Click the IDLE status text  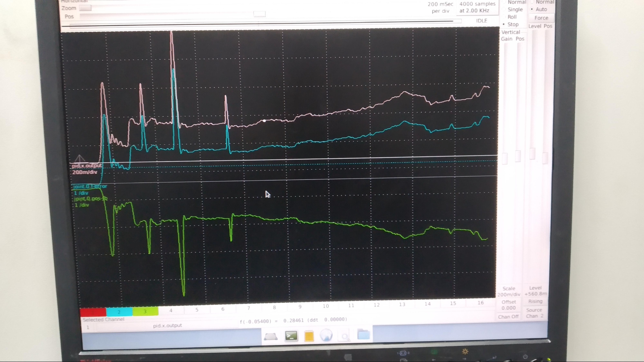point(482,21)
